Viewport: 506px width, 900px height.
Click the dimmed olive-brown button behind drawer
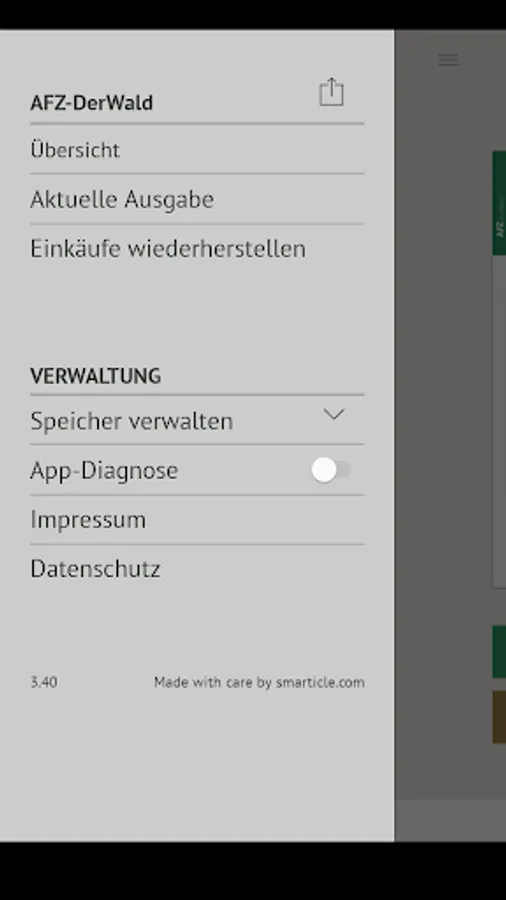[x=499, y=717]
